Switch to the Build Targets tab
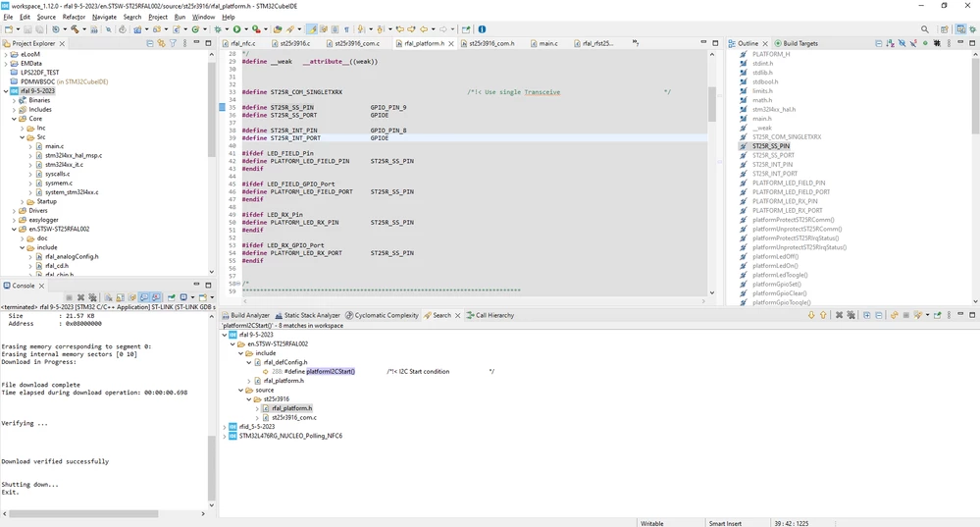The image size is (980, 527). pyautogui.click(x=796, y=43)
